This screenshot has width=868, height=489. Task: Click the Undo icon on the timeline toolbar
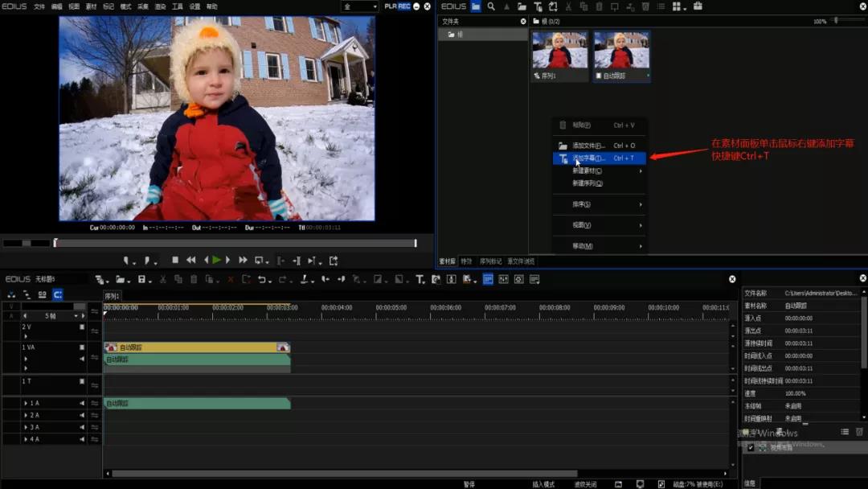(x=262, y=280)
